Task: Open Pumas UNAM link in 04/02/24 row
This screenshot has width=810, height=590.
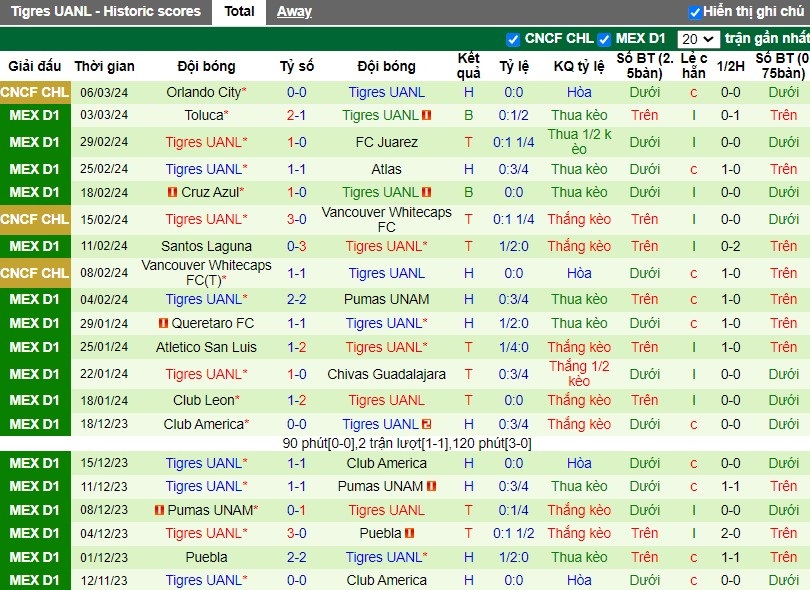Action: [x=386, y=299]
